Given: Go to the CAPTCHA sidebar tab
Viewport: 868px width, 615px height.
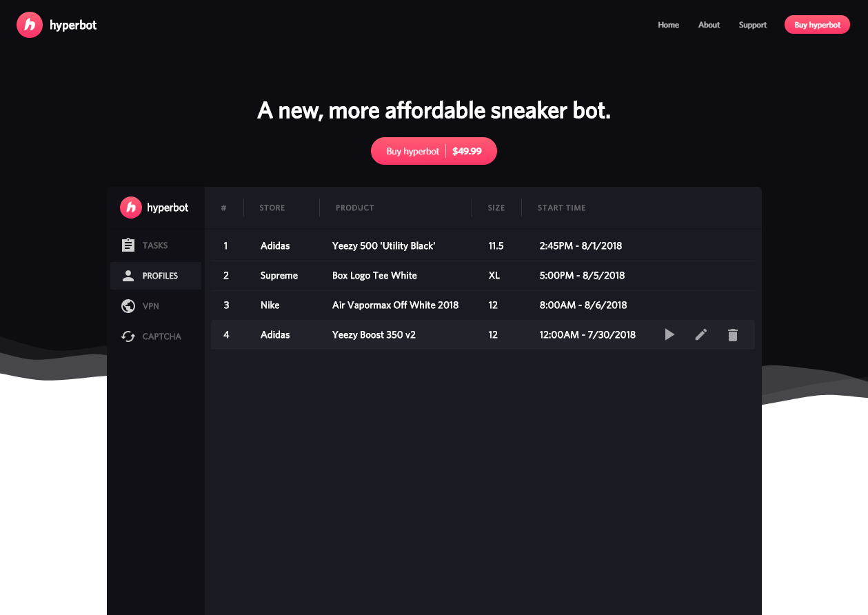Looking at the screenshot, I should (x=156, y=336).
